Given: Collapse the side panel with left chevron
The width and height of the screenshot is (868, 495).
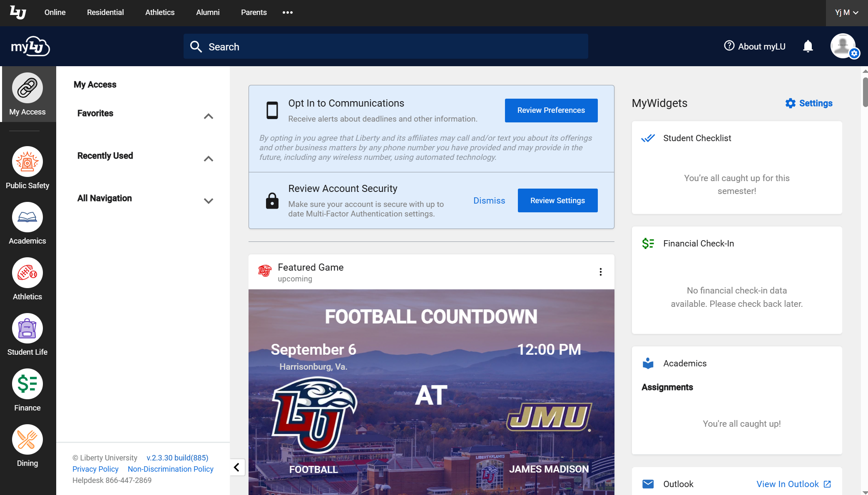Looking at the screenshot, I should click(x=236, y=467).
